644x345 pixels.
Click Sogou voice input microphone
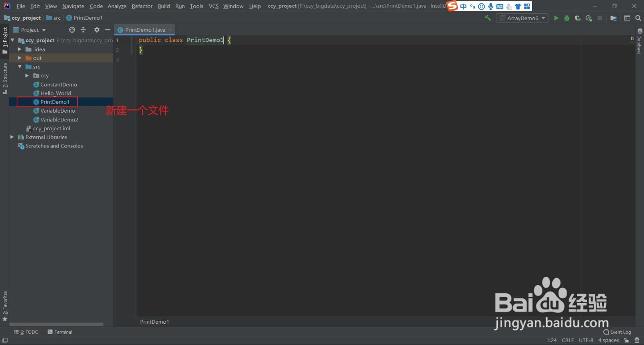pos(491,6)
